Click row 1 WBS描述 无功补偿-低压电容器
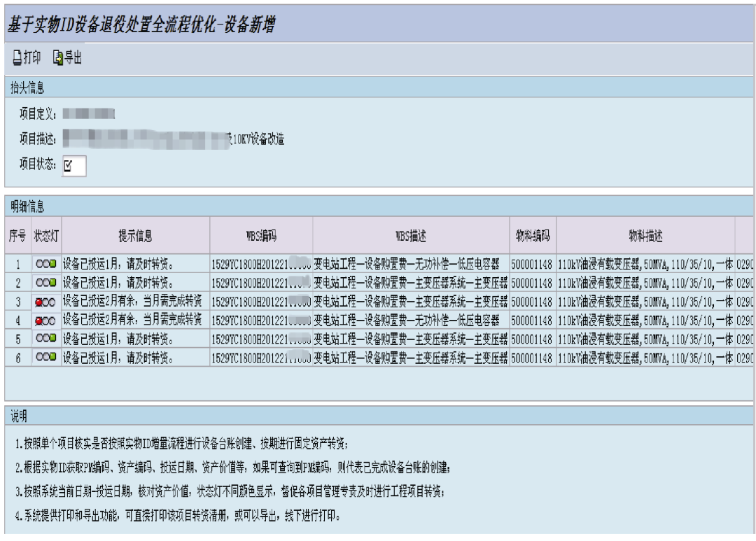756x541 pixels. pyautogui.click(x=407, y=264)
